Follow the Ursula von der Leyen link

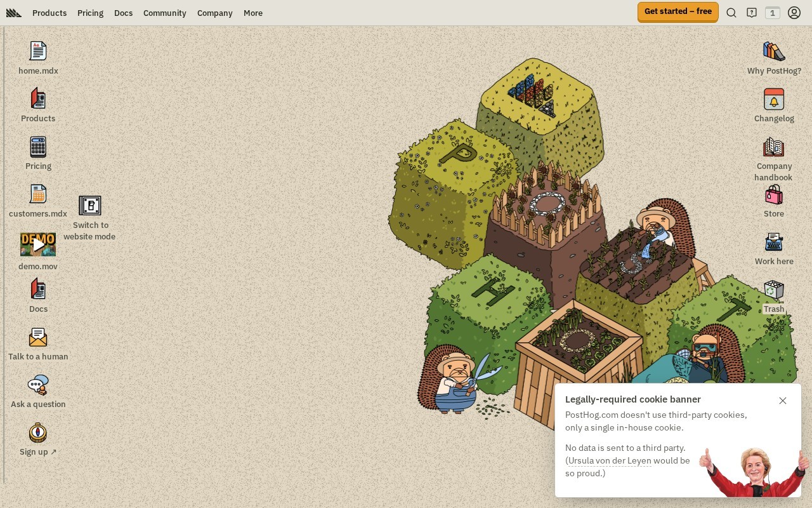click(610, 460)
